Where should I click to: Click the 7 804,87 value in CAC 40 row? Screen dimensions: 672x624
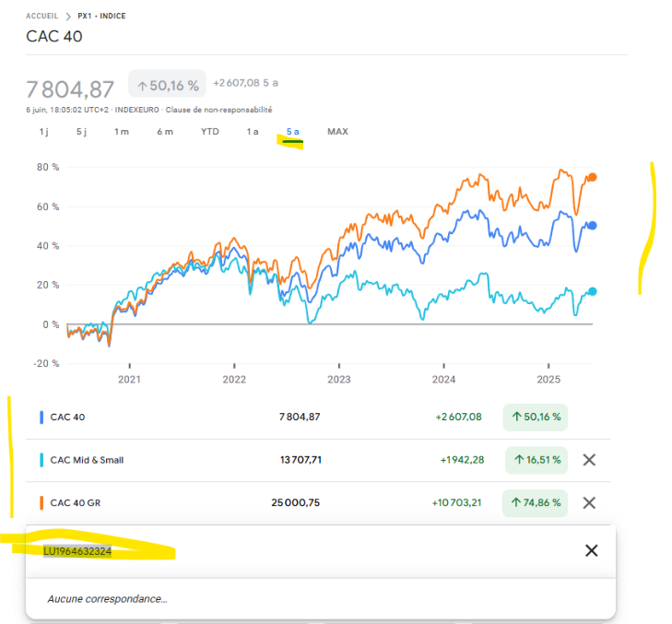click(x=300, y=417)
